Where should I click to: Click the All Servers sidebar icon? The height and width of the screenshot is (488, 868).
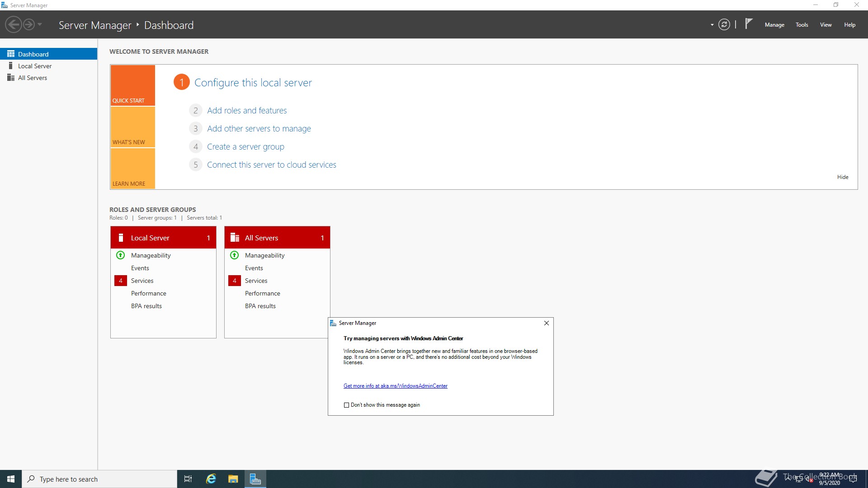pyautogui.click(x=11, y=77)
